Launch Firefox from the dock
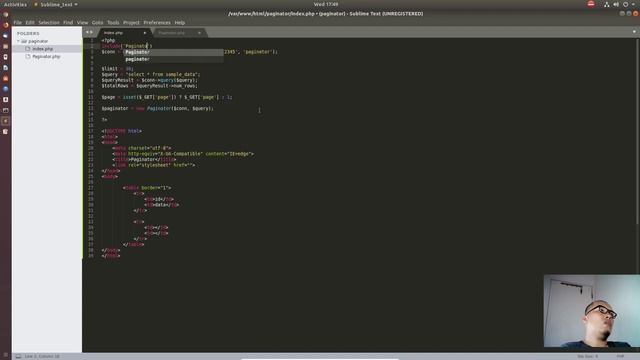This screenshot has width=640, height=360. tap(5, 25)
